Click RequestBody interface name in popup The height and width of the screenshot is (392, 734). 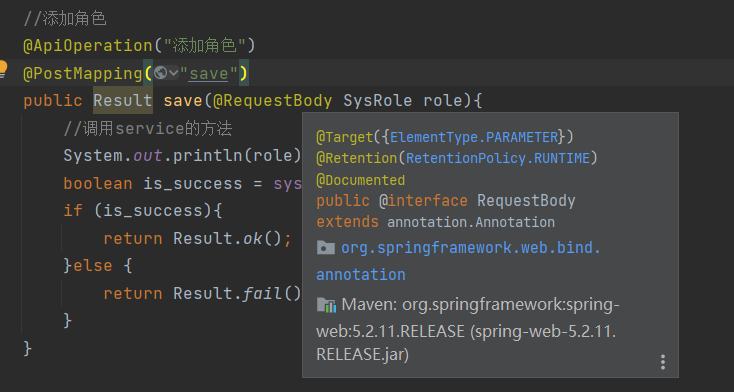(526, 201)
